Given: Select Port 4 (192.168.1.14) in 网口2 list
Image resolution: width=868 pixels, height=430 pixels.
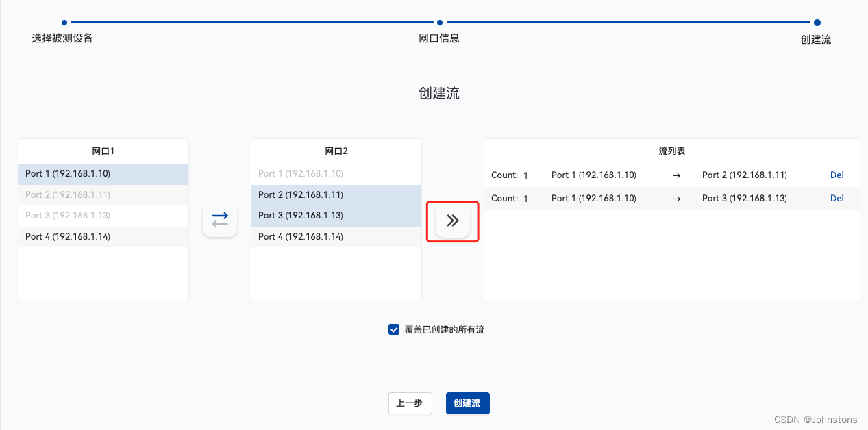Looking at the screenshot, I should (x=336, y=236).
